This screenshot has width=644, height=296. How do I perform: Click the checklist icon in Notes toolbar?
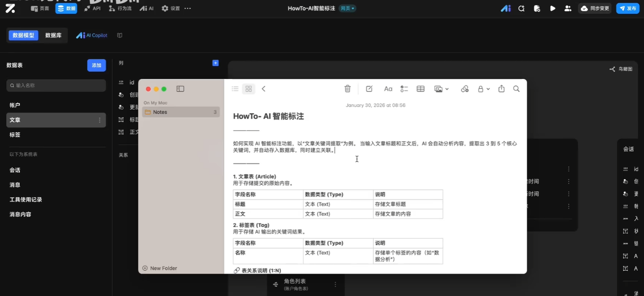(x=404, y=89)
